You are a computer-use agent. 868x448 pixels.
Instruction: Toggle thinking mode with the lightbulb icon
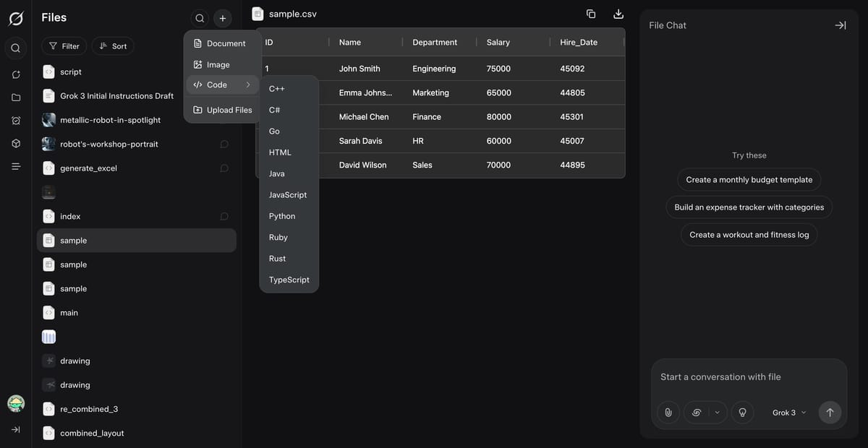(742, 412)
